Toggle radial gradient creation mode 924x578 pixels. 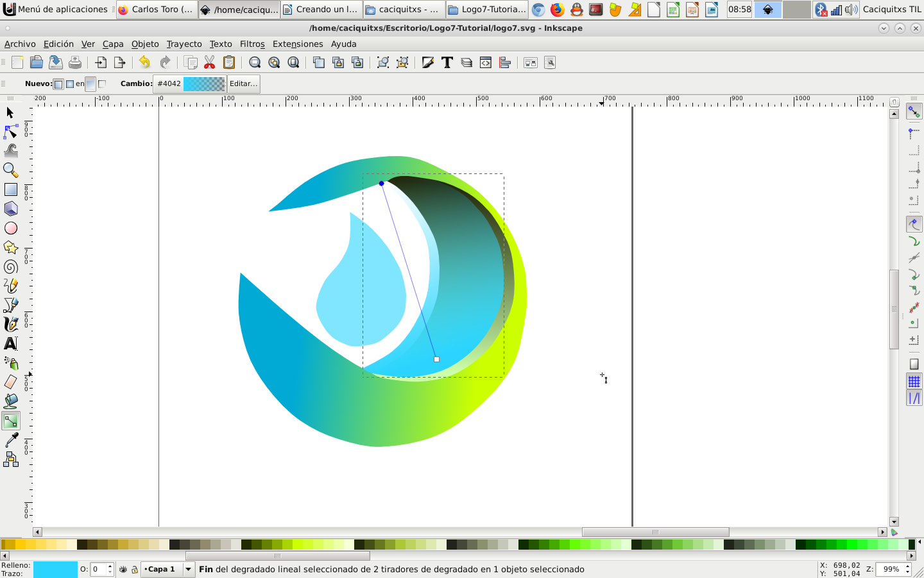70,83
